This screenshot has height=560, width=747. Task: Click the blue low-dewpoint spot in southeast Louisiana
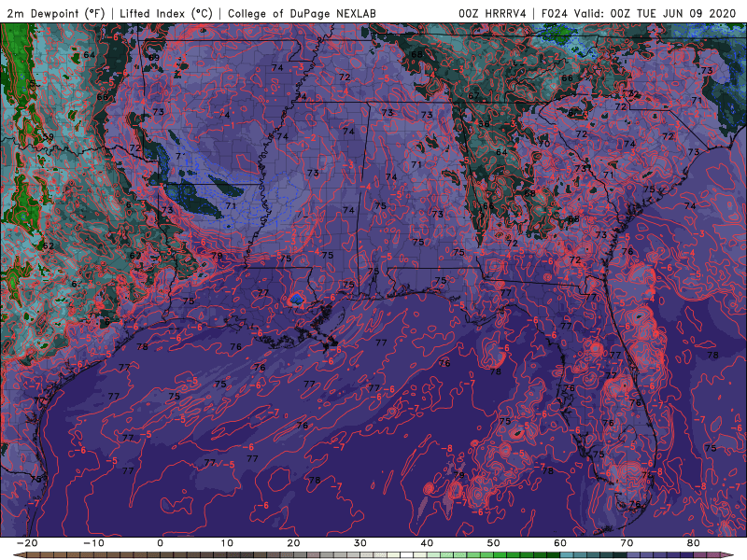tap(296, 299)
